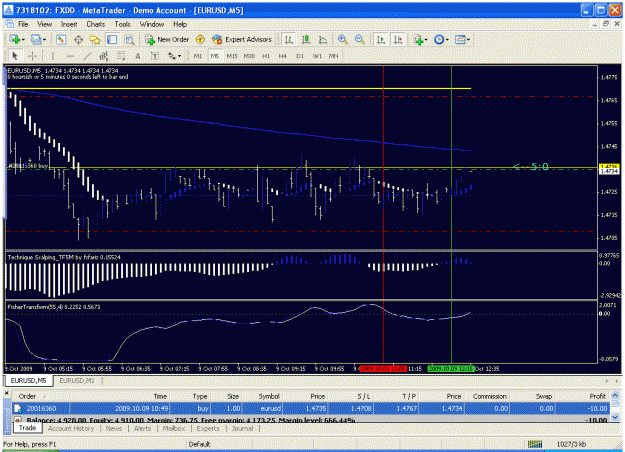Expand the Profiles dropdown arrow
The height and width of the screenshot is (452, 625).
coord(44,40)
